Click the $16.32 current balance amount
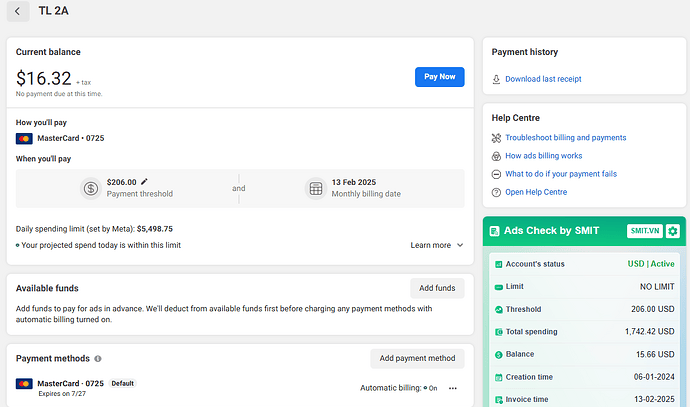Screen dimensions: 690x407 click(44, 79)
